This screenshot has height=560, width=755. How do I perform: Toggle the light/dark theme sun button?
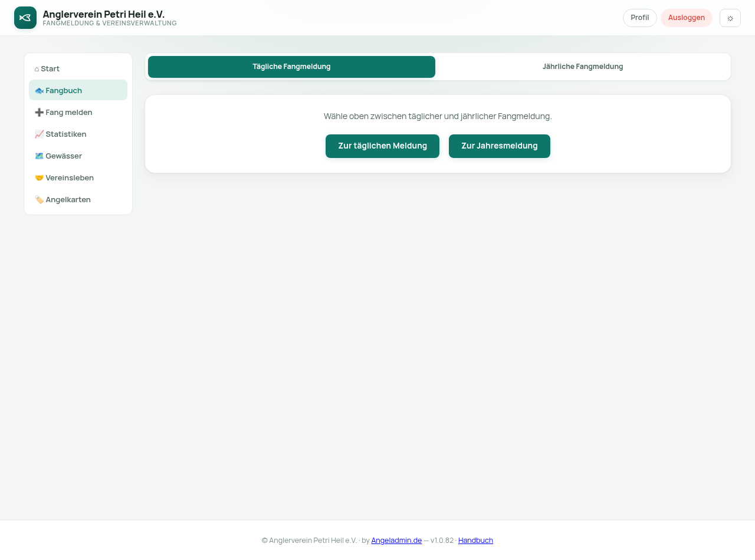click(730, 18)
